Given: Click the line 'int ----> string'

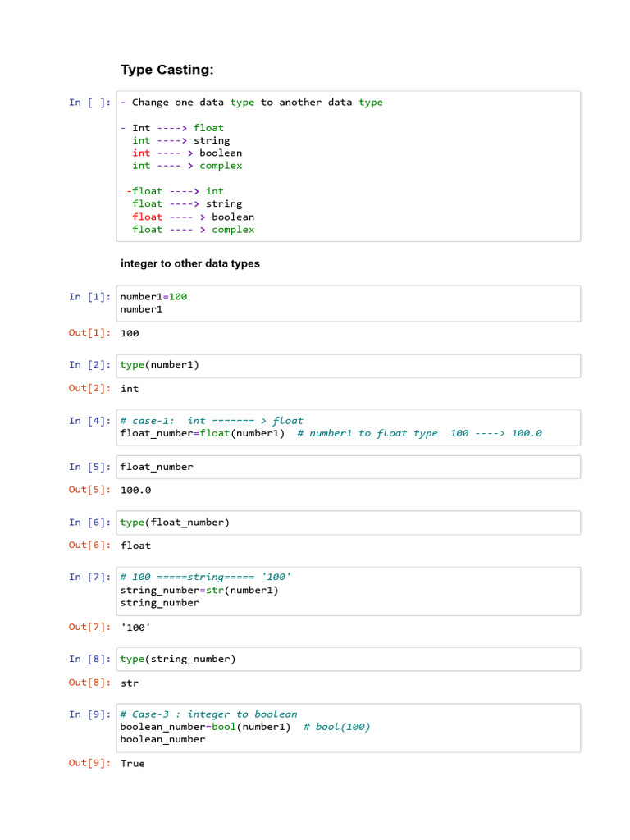Looking at the screenshot, I should (x=181, y=140).
